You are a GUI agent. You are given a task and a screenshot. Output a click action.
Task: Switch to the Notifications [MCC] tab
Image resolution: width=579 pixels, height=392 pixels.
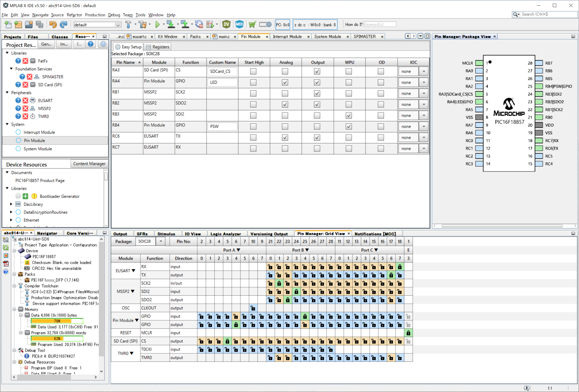[x=375, y=234]
